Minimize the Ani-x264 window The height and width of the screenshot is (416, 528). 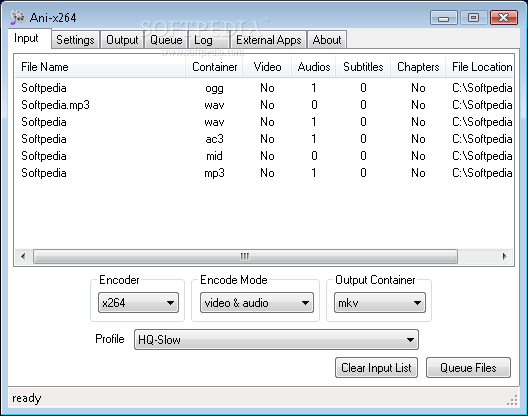(443, 18)
